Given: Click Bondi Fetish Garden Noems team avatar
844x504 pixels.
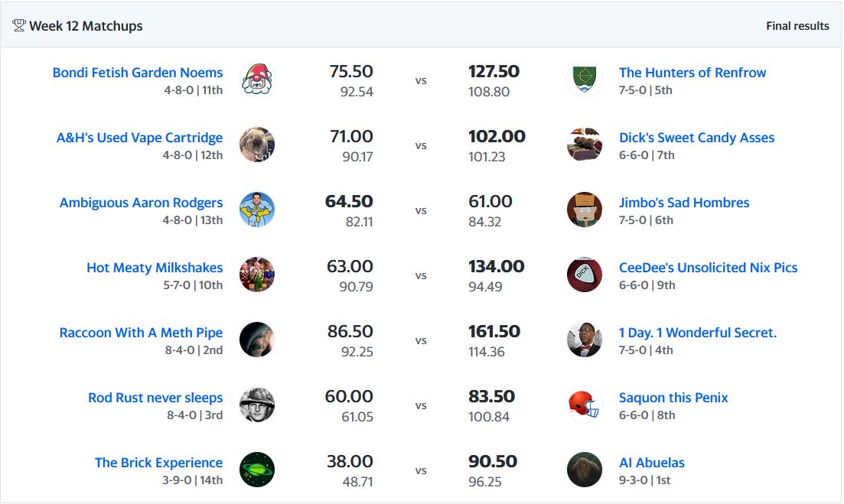Looking at the screenshot, I should [256, 80].
